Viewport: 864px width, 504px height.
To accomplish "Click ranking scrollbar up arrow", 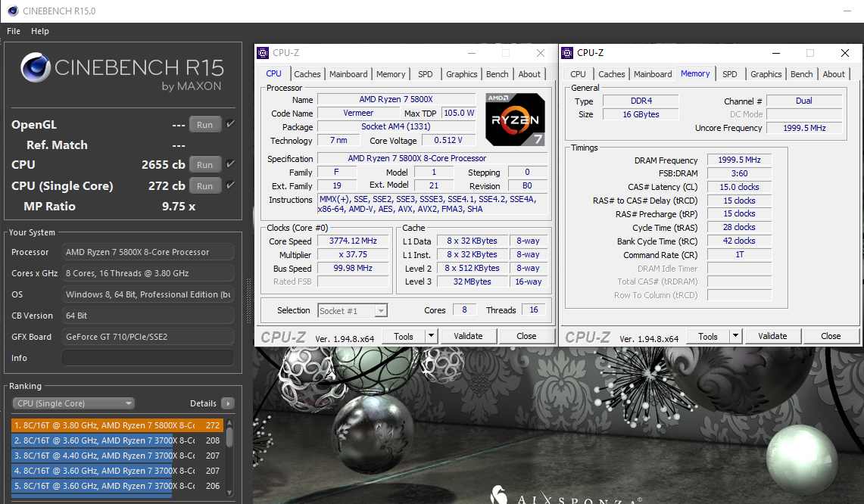I will pyautogui.click(x=229, y=422).
